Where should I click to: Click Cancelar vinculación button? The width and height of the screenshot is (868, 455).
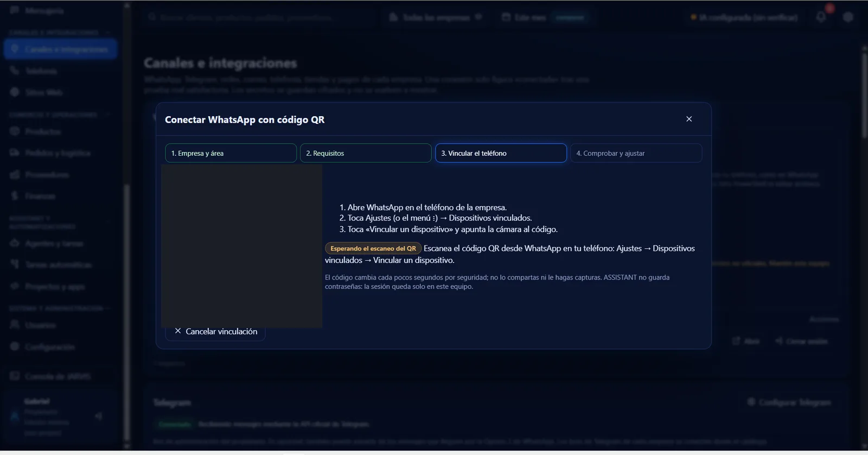click(x=215, y=331)
